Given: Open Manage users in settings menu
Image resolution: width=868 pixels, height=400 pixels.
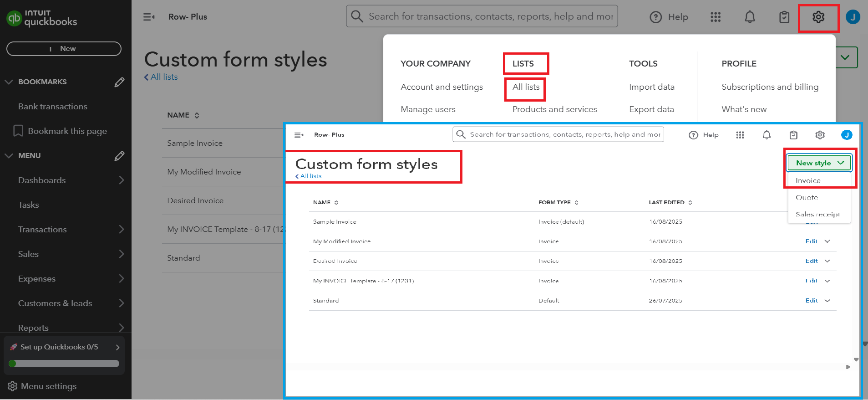Looking at the screenshot, I should pos(428,109).
